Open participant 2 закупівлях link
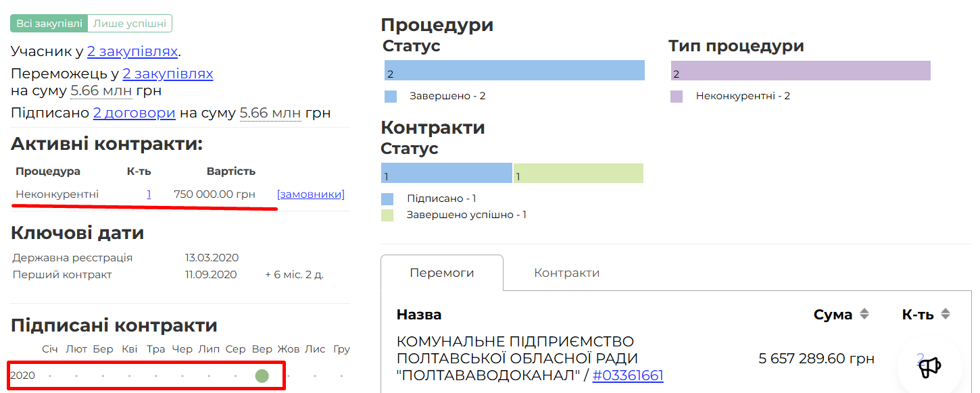Image resolution: width=980 pixels, height=393 pixels. click(x=132, y=51)
